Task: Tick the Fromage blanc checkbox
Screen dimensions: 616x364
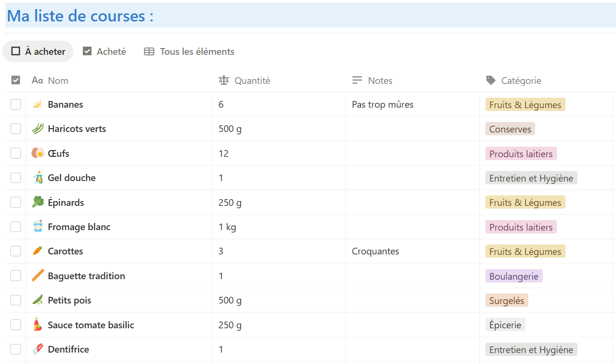Action: [16, 227]
